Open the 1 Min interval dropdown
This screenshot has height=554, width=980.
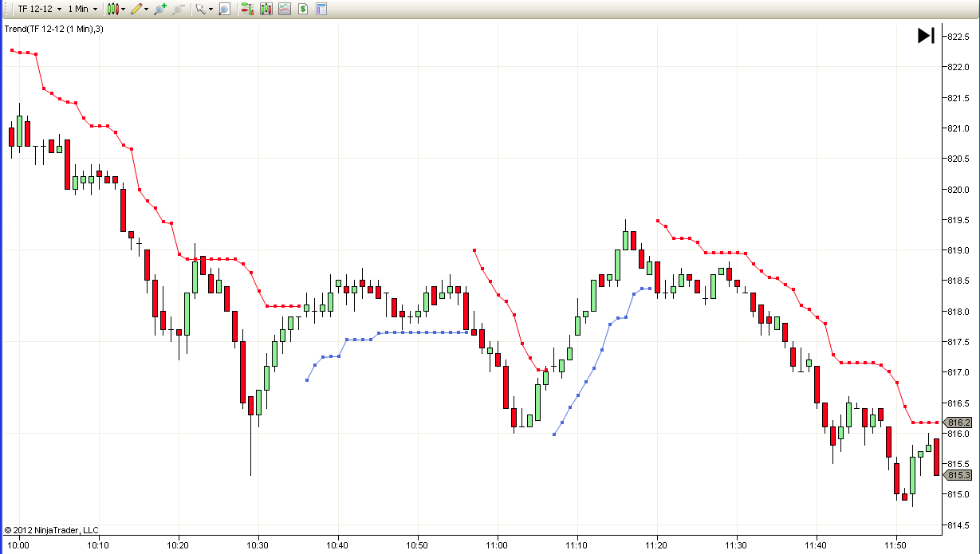coord(82,10)
